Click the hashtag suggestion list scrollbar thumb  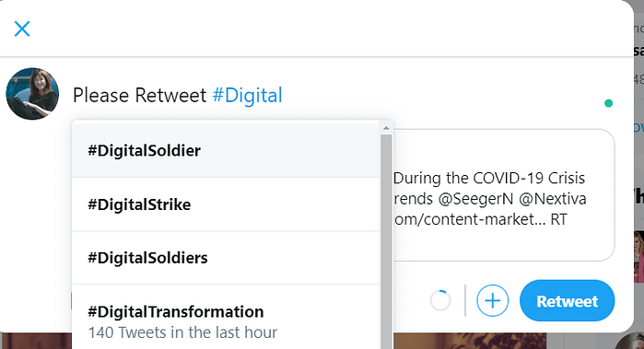coord(386,241)
